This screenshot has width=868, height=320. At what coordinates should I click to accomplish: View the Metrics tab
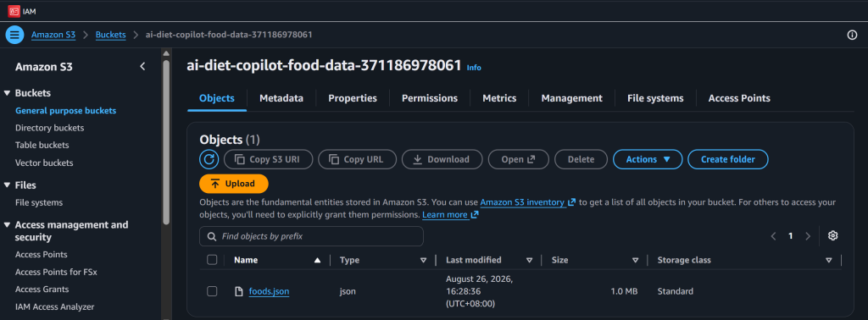click(x=499, y=98)
